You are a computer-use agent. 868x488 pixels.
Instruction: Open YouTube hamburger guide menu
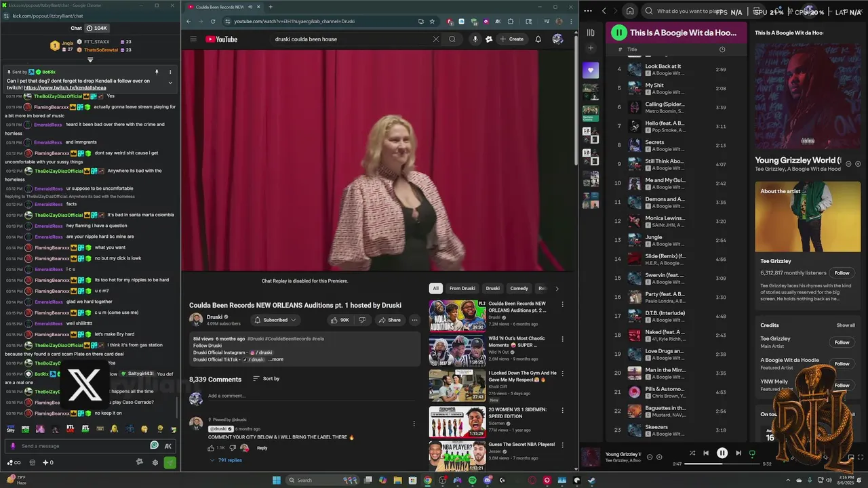point(193,39)
